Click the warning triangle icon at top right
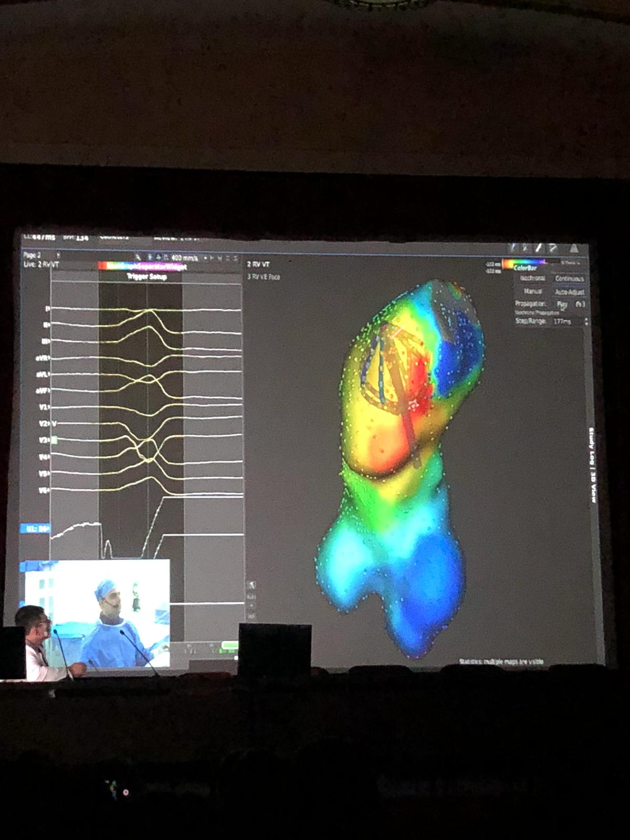This screenshot has height=840, width=630. click(574, 248)
